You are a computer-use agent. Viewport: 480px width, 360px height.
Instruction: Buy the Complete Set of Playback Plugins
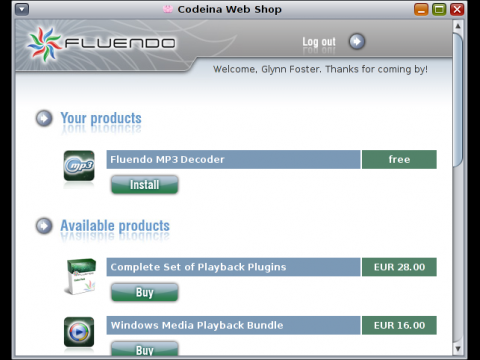click(145, 292)
